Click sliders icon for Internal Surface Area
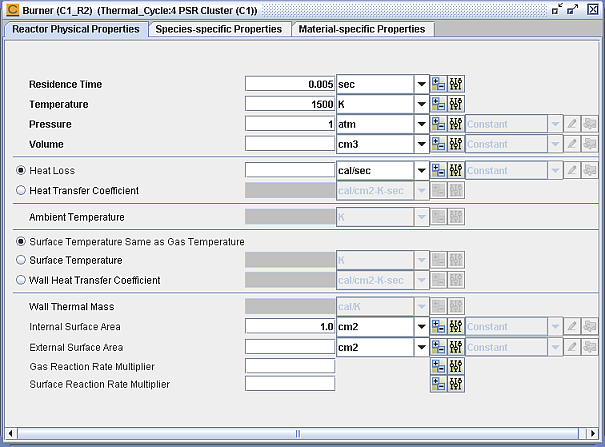Screen dimensions: 605x447 (456, 327)
